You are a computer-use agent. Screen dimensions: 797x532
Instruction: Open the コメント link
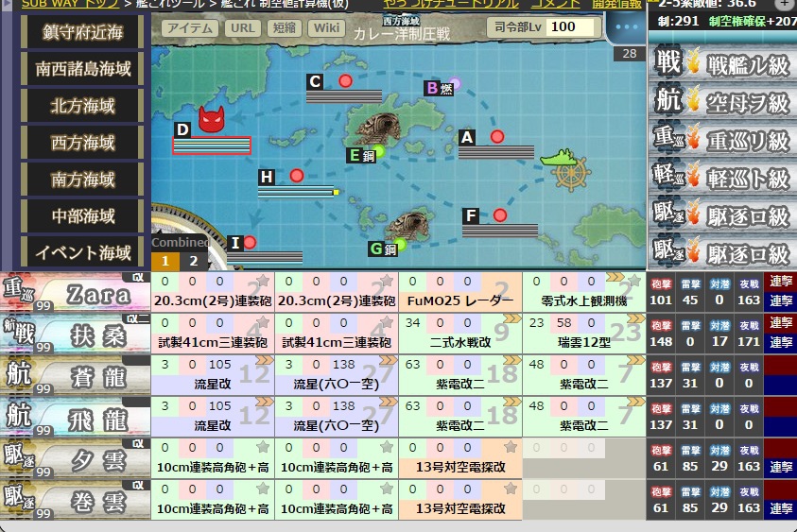pos(555,4)
